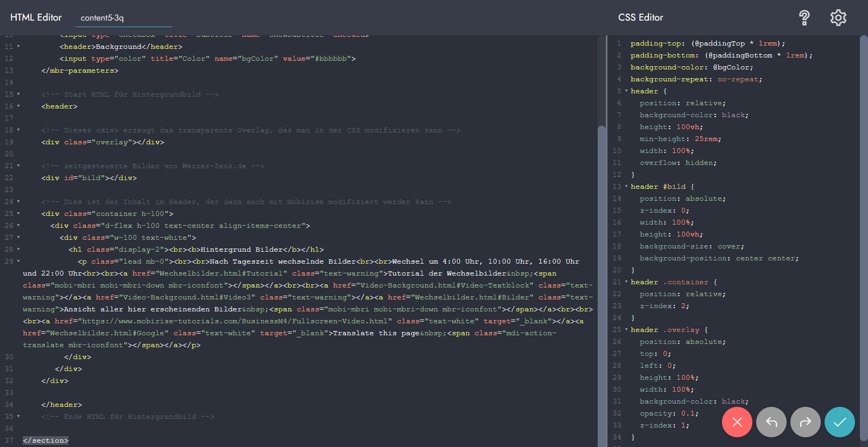868x447 pixels.
Task: Click the redo arrow button
Action: tap(806, 422)
